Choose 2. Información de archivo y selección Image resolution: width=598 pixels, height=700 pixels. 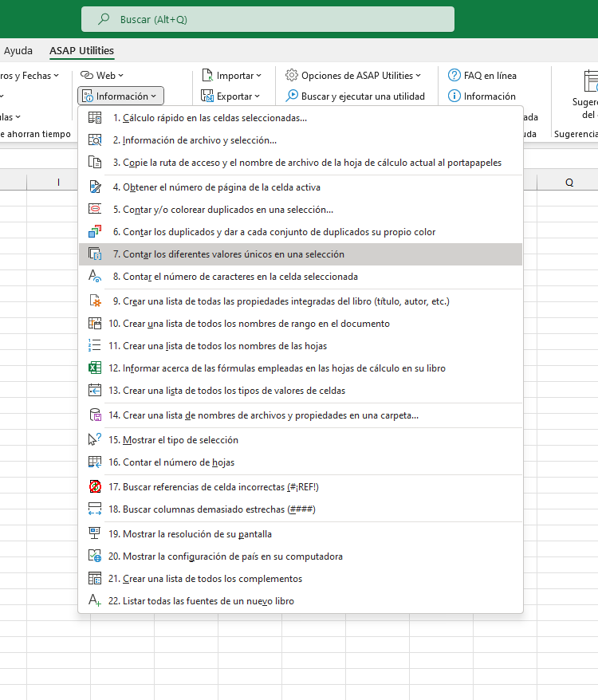[300, 140]
